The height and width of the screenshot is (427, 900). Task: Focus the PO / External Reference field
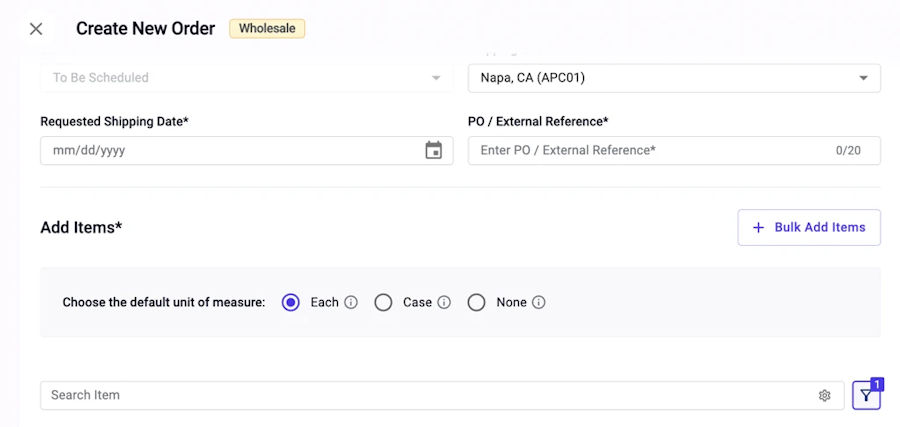coord(674,150)
